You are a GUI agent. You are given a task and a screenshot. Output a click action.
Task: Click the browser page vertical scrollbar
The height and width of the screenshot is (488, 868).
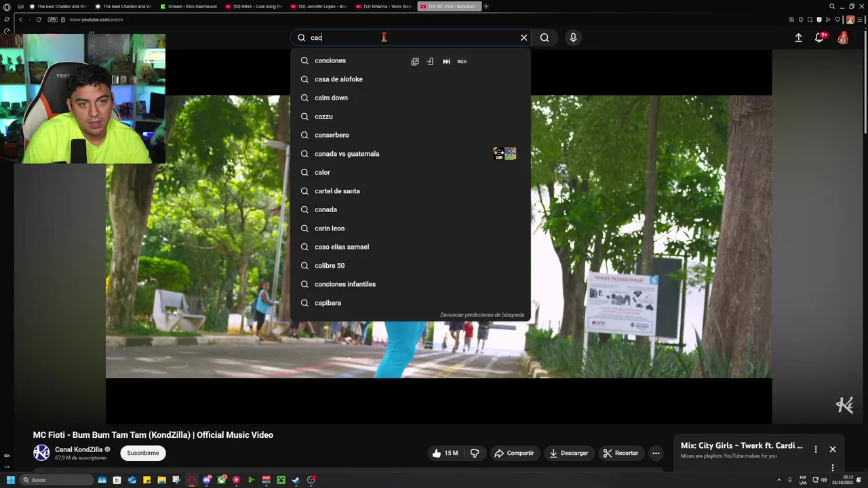click(865, 81)
